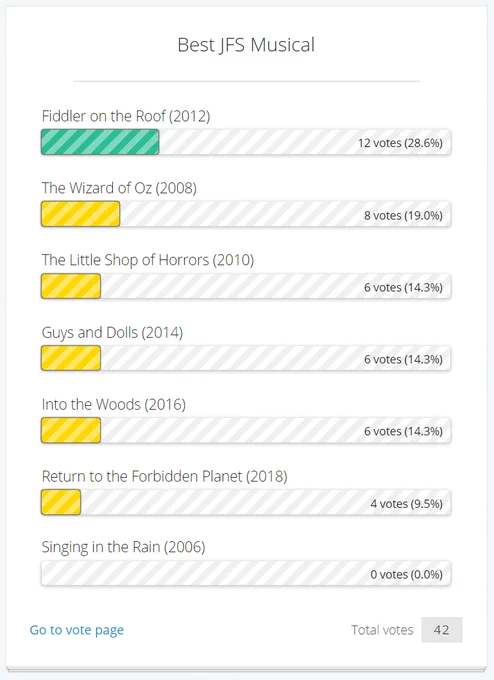Click Return to the Forbidden Planet yellow bar
The height and width of the screenshot is (680, 494).
61,502
